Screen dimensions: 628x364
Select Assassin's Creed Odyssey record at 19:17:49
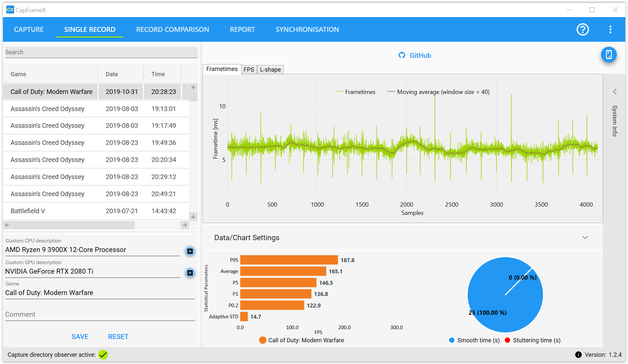(96, 125)
